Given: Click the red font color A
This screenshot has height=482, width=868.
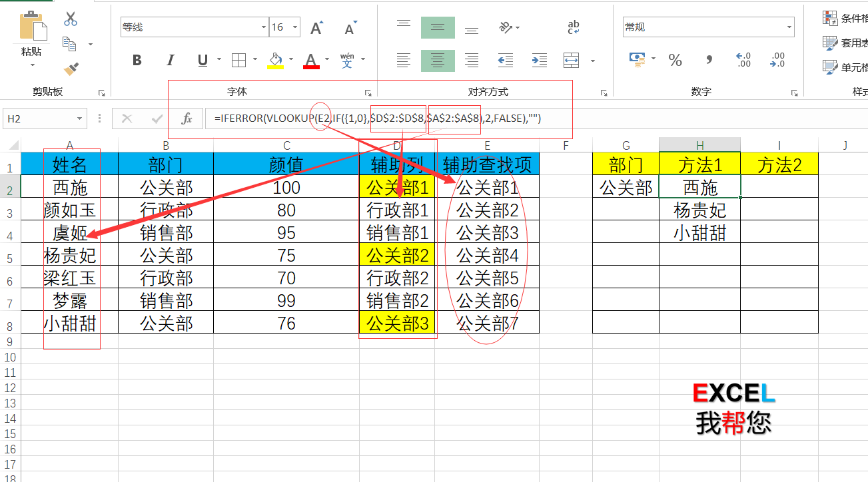Looking at the screenshot, I should point(311,61).
